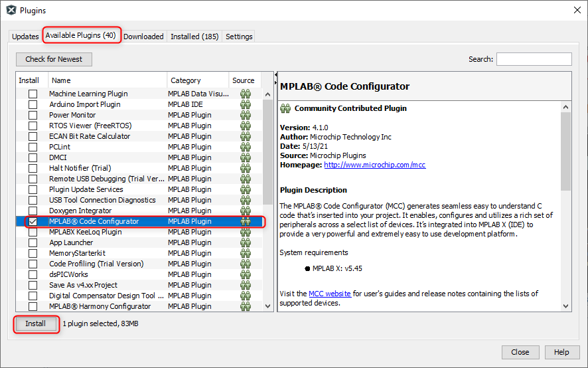588x368 pixels.
Task: Click into the Search text field
Action: coord(534,59)
